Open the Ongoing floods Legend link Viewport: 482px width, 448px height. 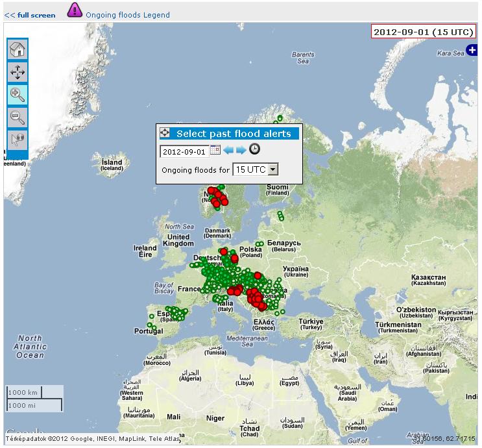click(128, 15)
